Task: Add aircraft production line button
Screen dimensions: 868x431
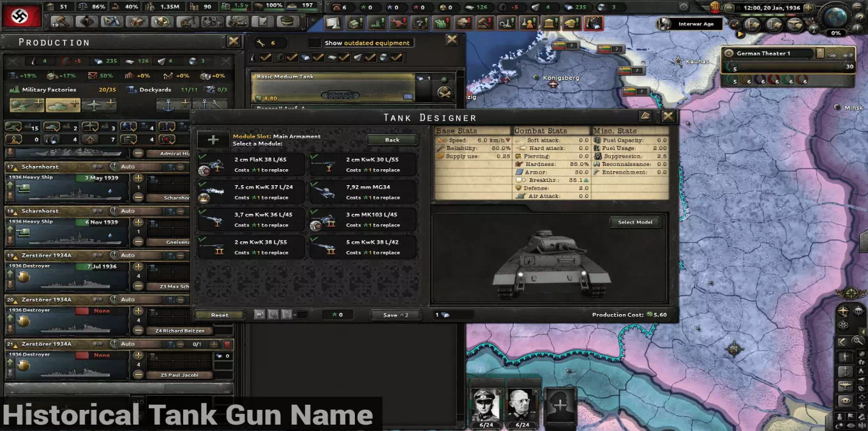Action: 100,105
